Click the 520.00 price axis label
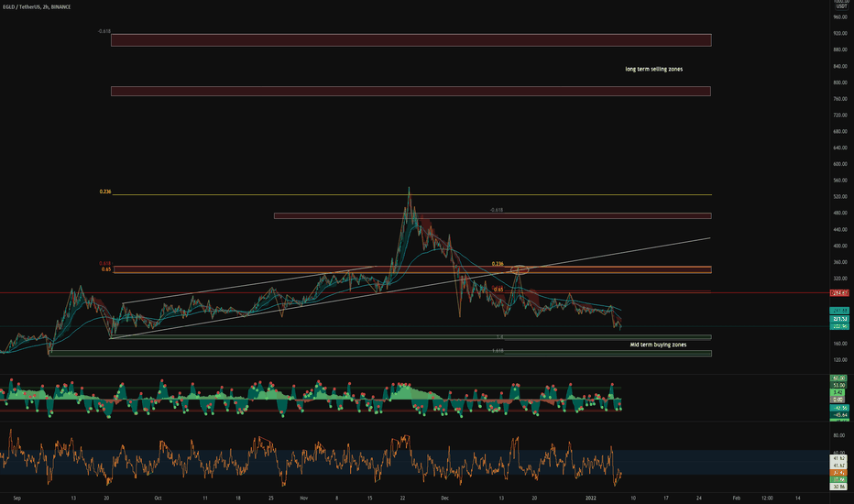The height and width of the screenshot is (504, 854). [840, 197]
